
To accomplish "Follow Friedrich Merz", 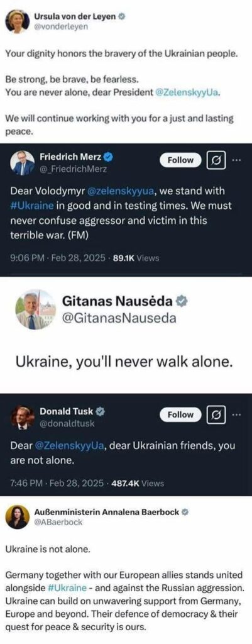I will click(x=180, y=160).
